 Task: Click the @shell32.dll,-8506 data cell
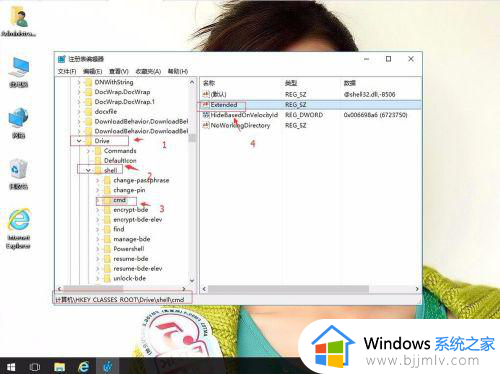pyautogui.click(x=369, y=94)
